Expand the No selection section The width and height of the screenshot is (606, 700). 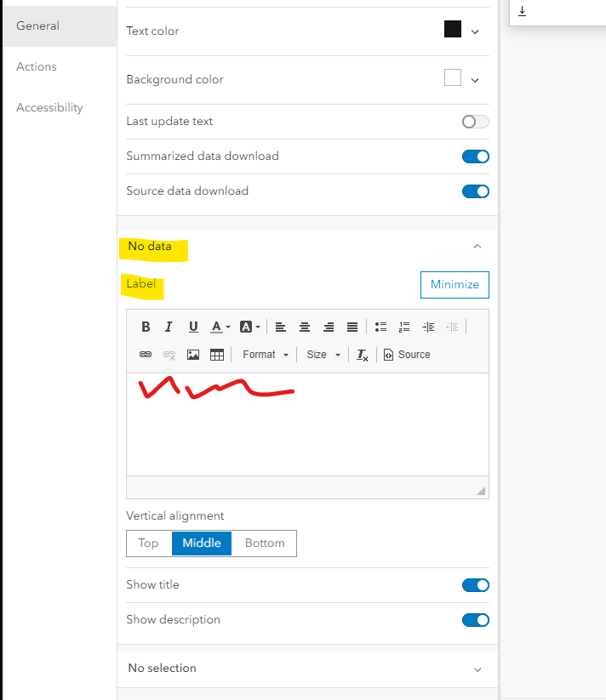tap(477, 669)
